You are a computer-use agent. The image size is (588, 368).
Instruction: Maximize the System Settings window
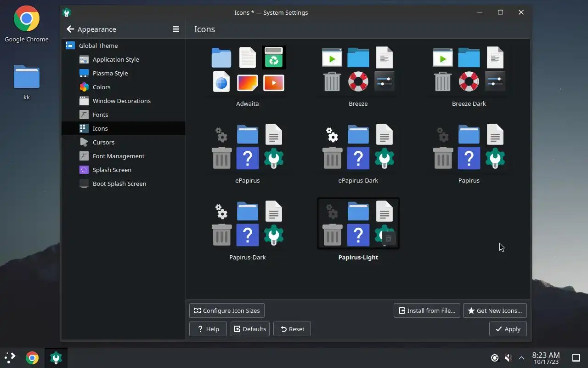tap(501, 12)
